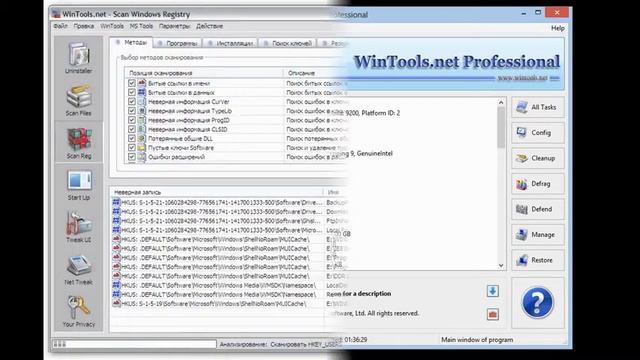Uncheck Ошибки расширений

pyautogui.click(x=131, y=157)
